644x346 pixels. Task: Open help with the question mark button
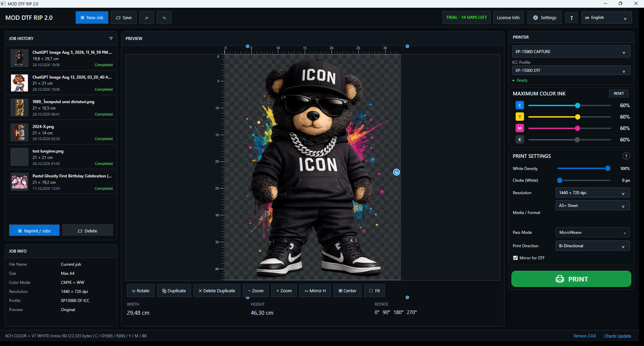click(x=572, y=18)
